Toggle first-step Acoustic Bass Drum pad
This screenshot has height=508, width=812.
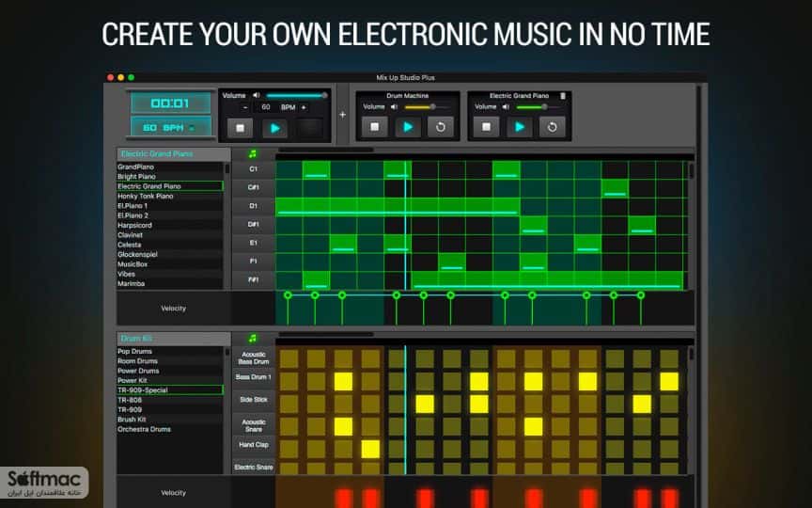click(289, 358)
